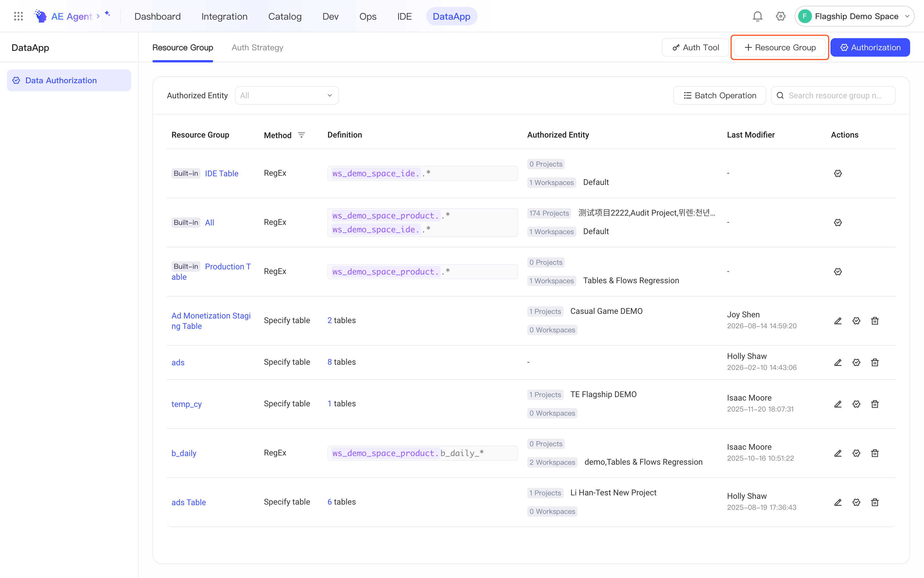Edit the Ad Monetization Staging Table group

[838, 321]
